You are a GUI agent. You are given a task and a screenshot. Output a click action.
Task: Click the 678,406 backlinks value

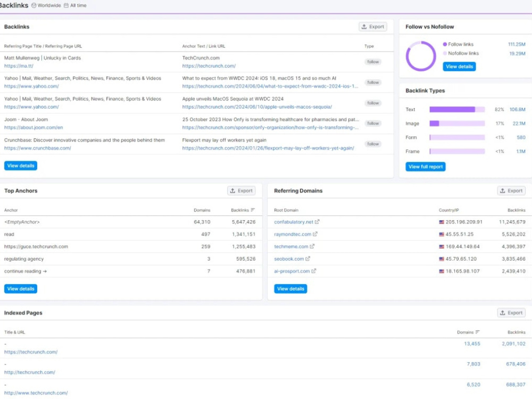[516, 364]
